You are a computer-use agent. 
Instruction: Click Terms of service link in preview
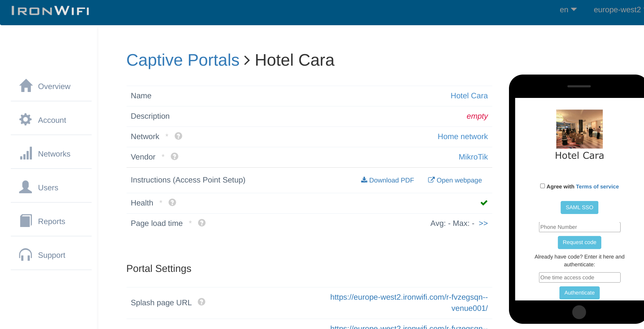coord(597,187)
